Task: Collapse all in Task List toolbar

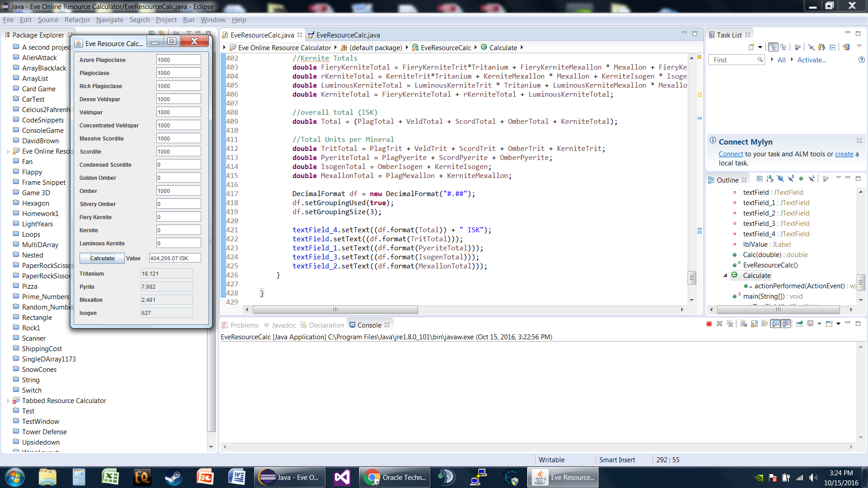Action: tap(832, 47)
